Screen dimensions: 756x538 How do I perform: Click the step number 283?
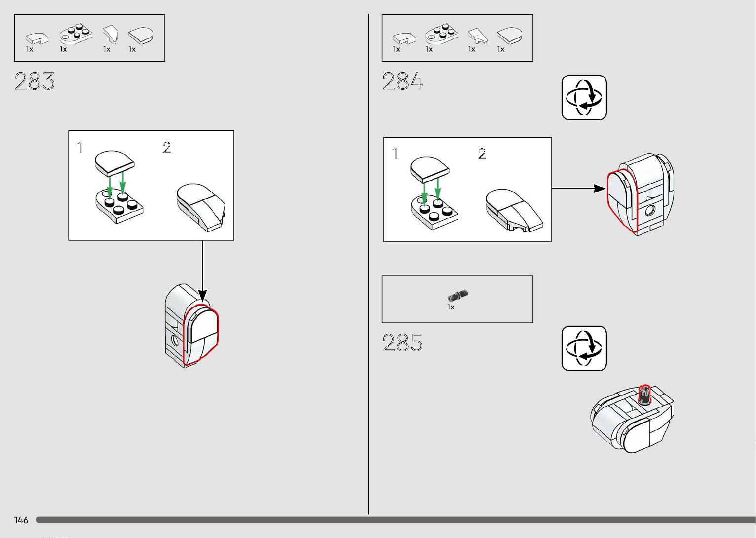[35, 81]
